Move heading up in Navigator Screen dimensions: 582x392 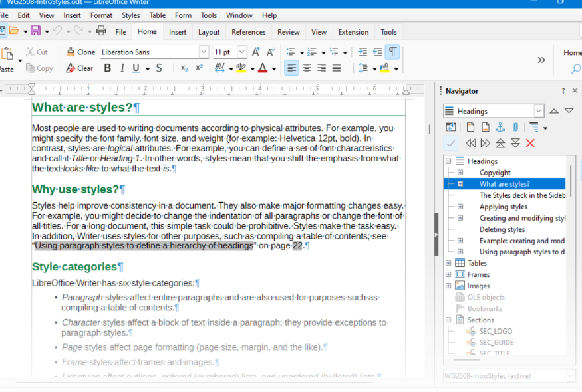point(500,143)
